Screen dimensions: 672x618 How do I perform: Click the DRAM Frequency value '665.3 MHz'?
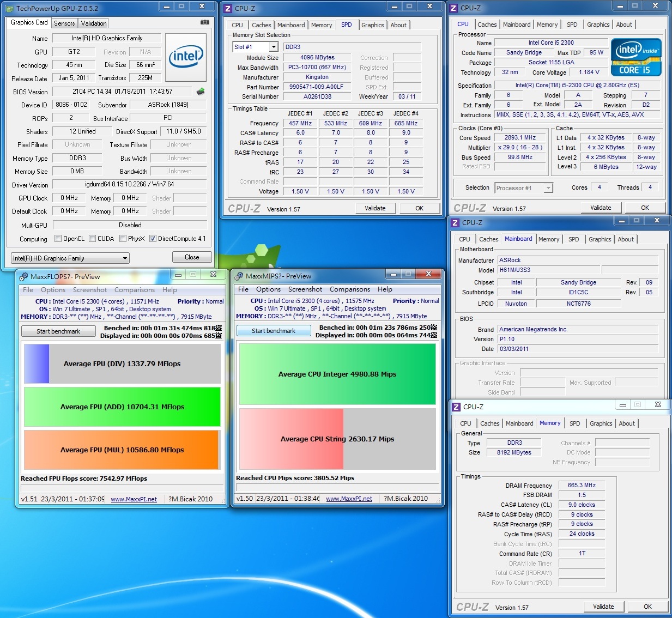pyautogui.click(x=582, y=485)
